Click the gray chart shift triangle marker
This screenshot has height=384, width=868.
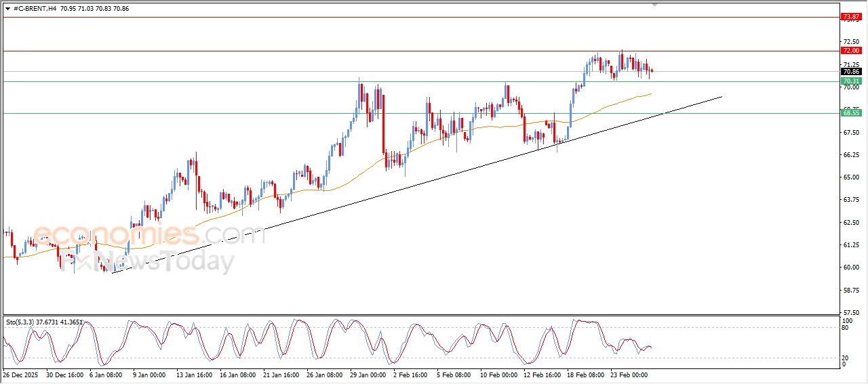(654, 5)
